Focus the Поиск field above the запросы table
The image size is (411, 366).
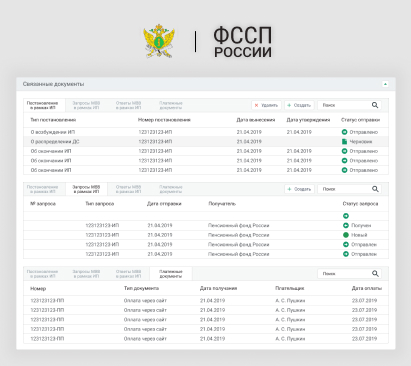[x=349, y=189]
